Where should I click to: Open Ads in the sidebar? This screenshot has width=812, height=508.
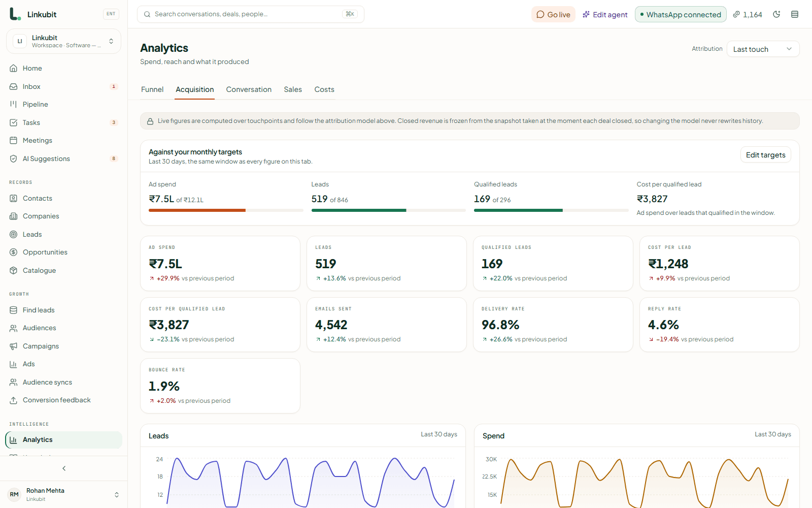(x=63, y=364)
